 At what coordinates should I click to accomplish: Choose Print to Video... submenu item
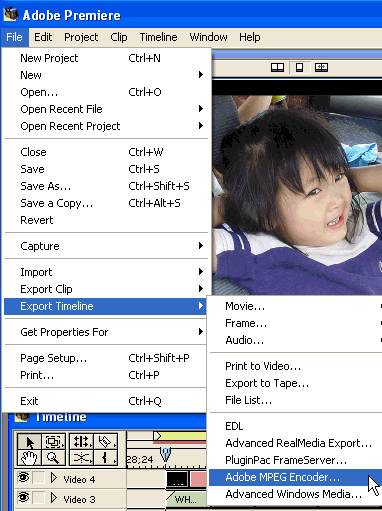tap(295, 366)
